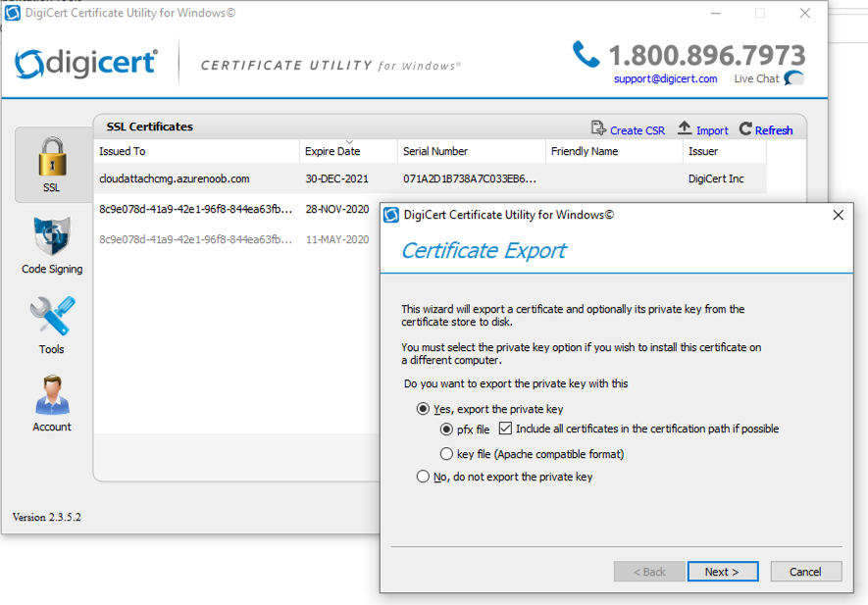Click the Create CSR link text

coord(638,130)
